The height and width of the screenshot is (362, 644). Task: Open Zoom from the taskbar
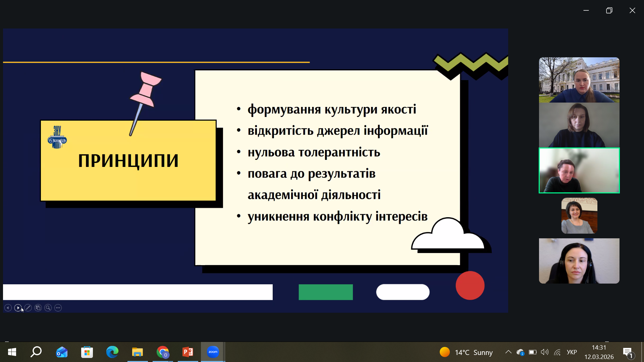click(x=213, y=352)
